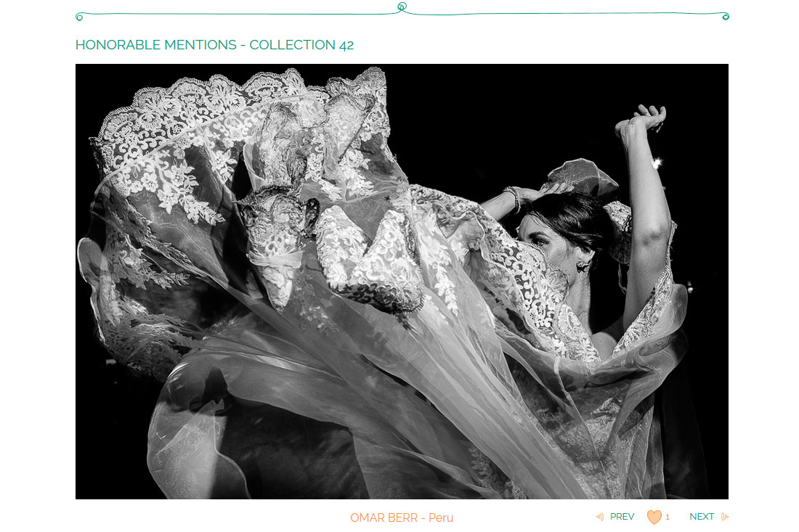Click the Honorable Mentions - Collection 42 heading
The height and width of the screenshot is (532, 799).
[x=214, y=45]
